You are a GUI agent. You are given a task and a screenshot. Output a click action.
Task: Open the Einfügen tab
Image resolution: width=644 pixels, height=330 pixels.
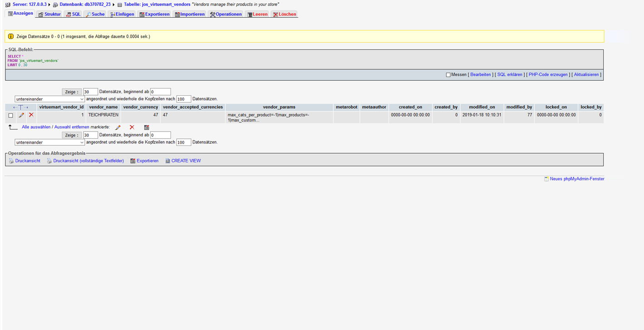click(122, 15)
